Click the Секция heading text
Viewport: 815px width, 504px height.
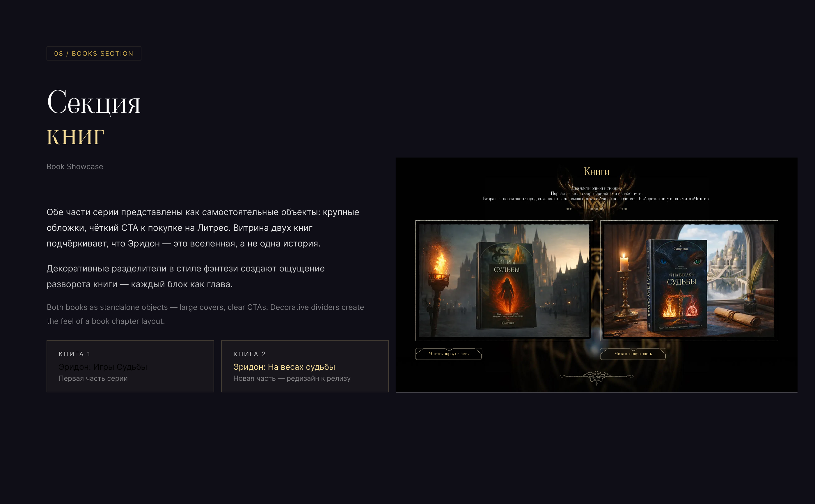(x=93, y=102)
